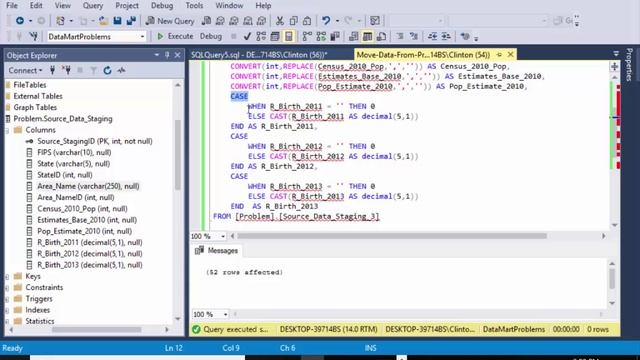Increase the line indent

446,36
